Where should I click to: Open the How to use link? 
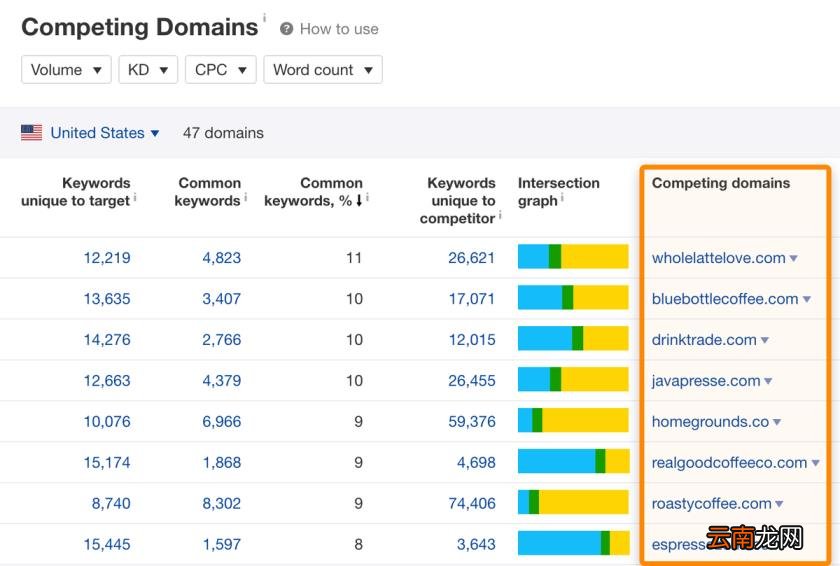click(x=339, y=29)
